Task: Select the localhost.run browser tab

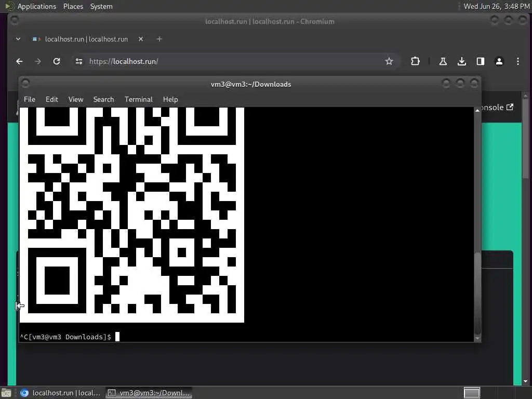Action: pyautogui.click(x=87, y=39)
